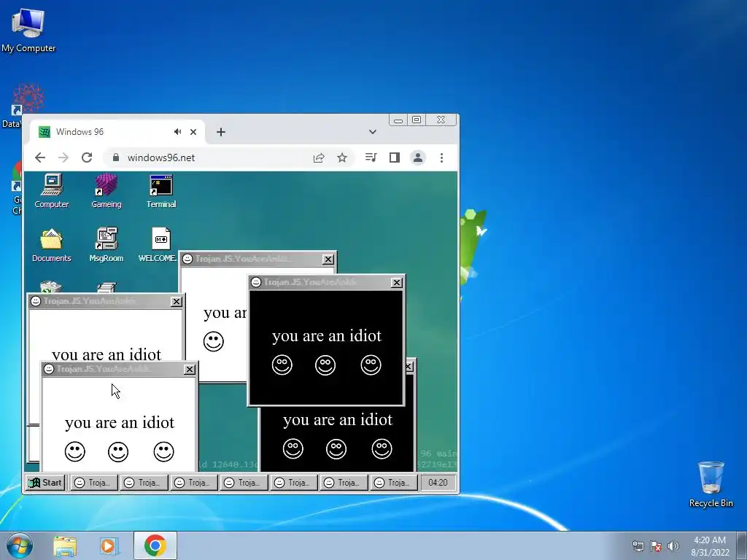Viewport: 747px width, 560px height.
Task: Mute the Windows 96 tab audio icon
Action: (x=178, y=132)
